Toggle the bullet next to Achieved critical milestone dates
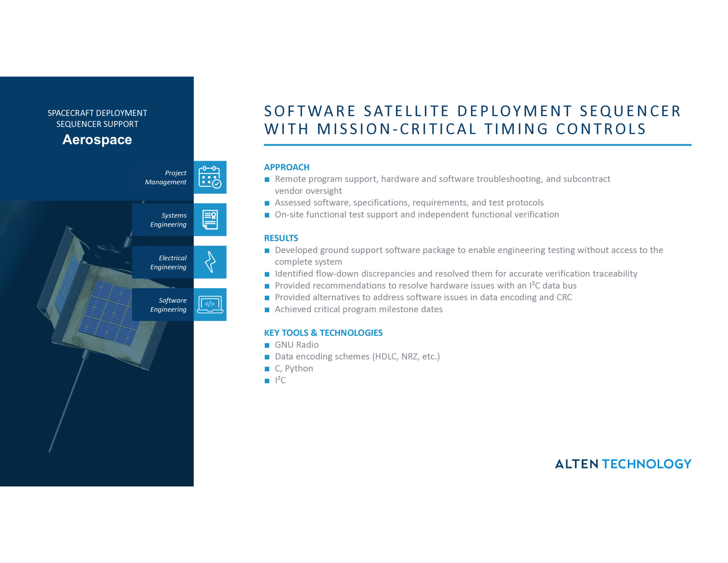Viewport: 728px width, 563px height. tap(268, 309)
